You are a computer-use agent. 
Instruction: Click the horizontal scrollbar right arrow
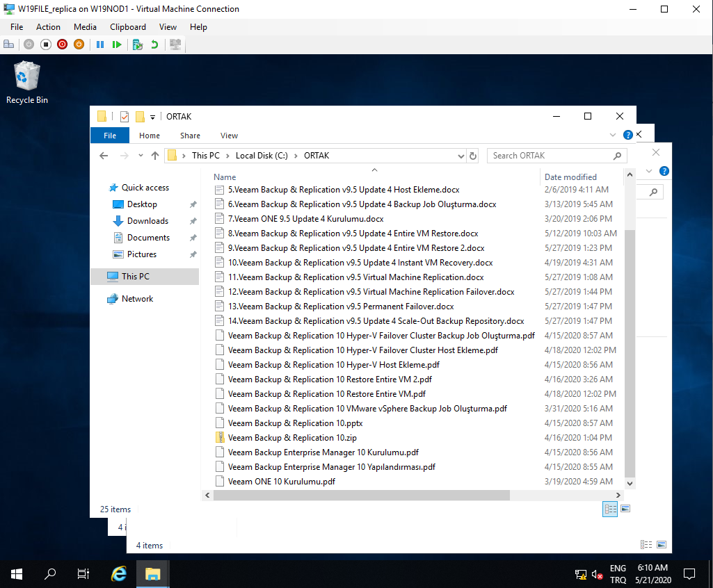(618, 496)
